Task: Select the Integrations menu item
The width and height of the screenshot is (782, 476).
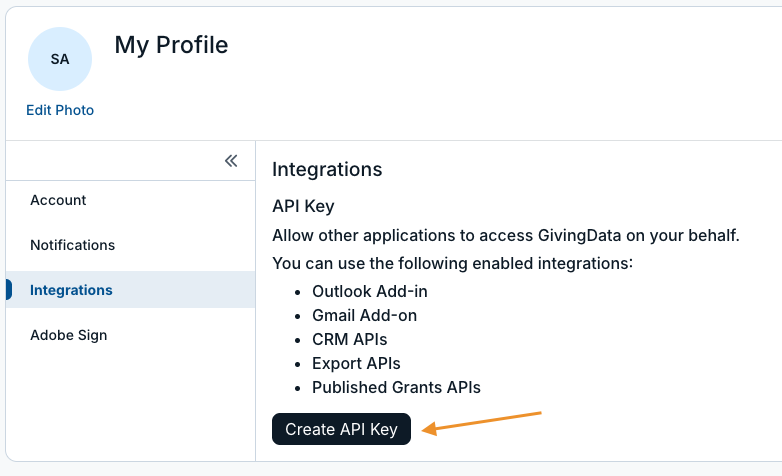Action: coord(131,290)
